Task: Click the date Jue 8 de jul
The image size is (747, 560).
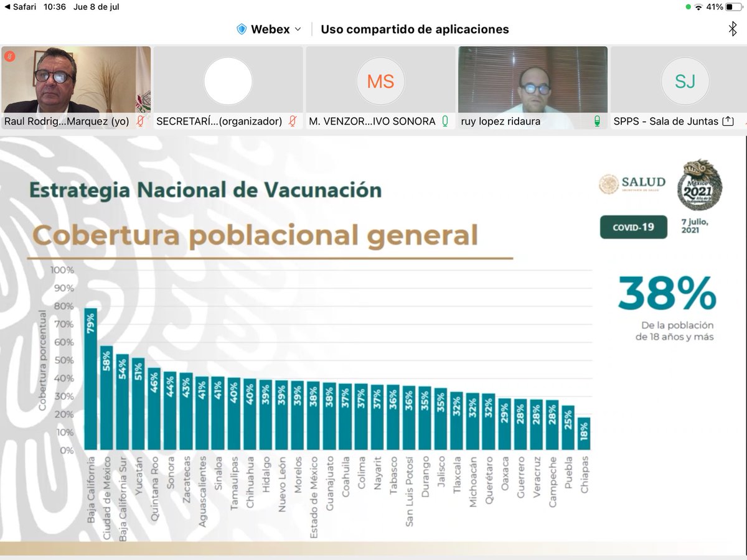Action: coord(96,8)
